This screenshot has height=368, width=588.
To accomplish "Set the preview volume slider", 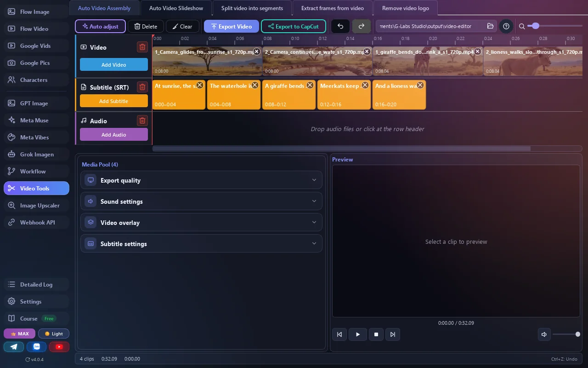I will [565, 334].
